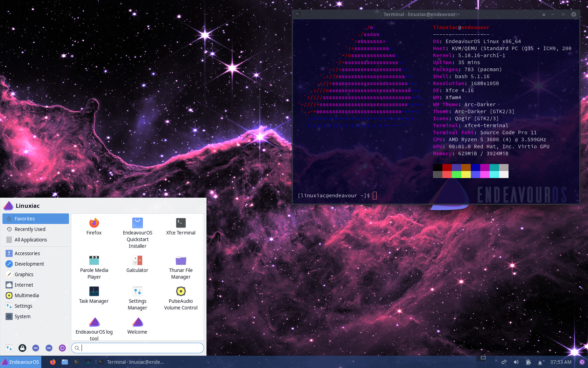Click the EndeavourOS menu button
The width and height of the screenshot is (588, 368).
click(x=21, y=362)
